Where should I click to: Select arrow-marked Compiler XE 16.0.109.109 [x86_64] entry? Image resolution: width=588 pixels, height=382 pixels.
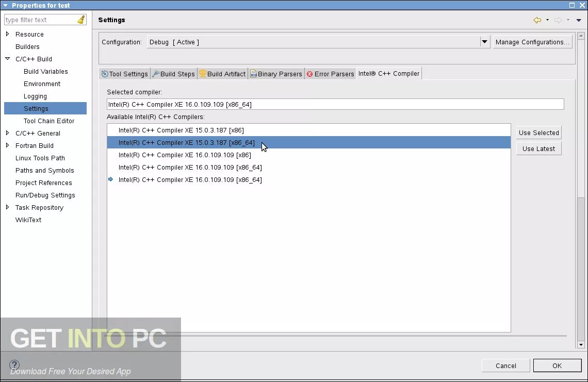[x=309, y=179]
